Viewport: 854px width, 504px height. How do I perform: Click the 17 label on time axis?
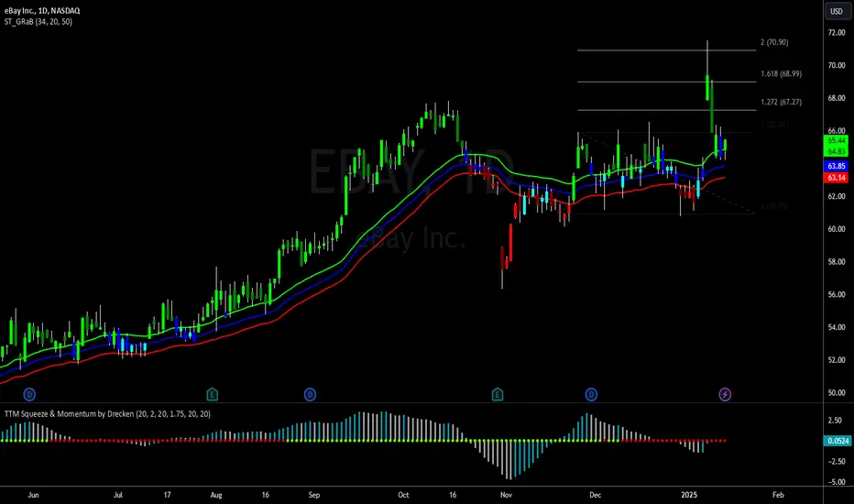pyautogui.click(x=167, y=495)
